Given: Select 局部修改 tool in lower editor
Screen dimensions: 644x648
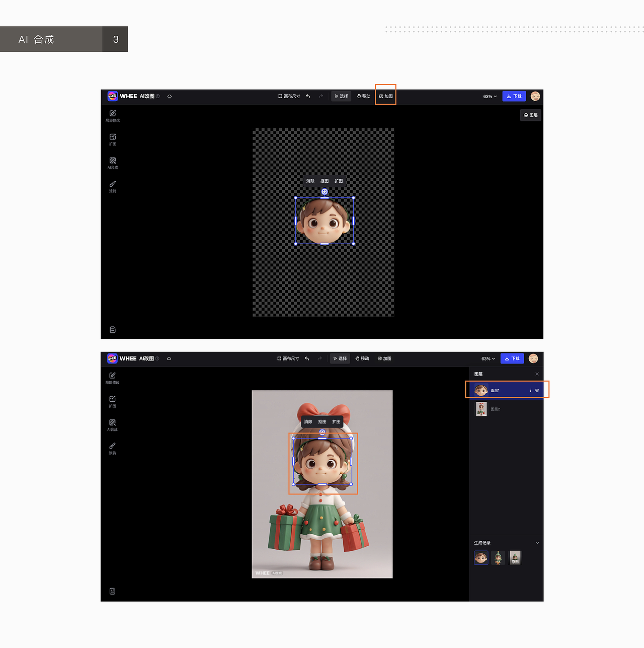Looking at the screenshot, I should pyautogui.click(x=112, y=378).
